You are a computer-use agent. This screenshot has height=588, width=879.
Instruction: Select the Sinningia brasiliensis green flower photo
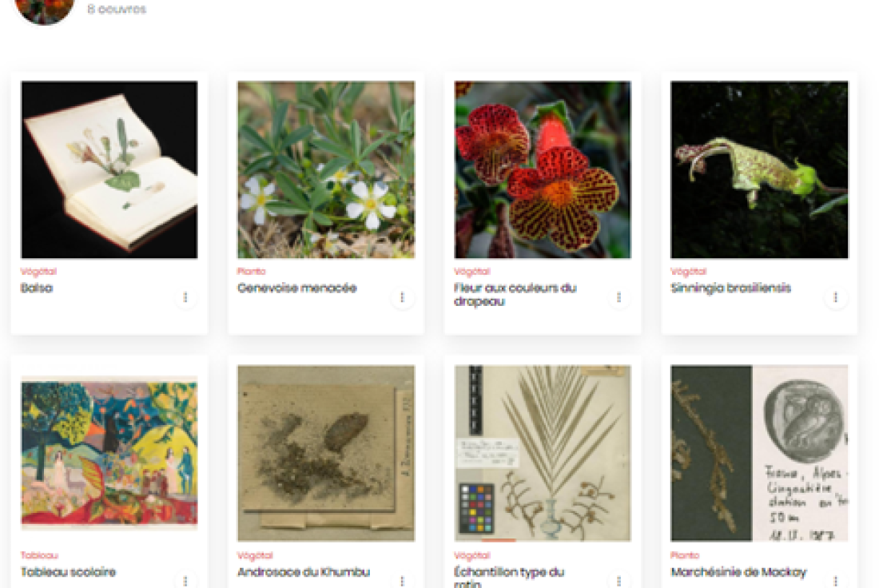(x=760, y=170)
